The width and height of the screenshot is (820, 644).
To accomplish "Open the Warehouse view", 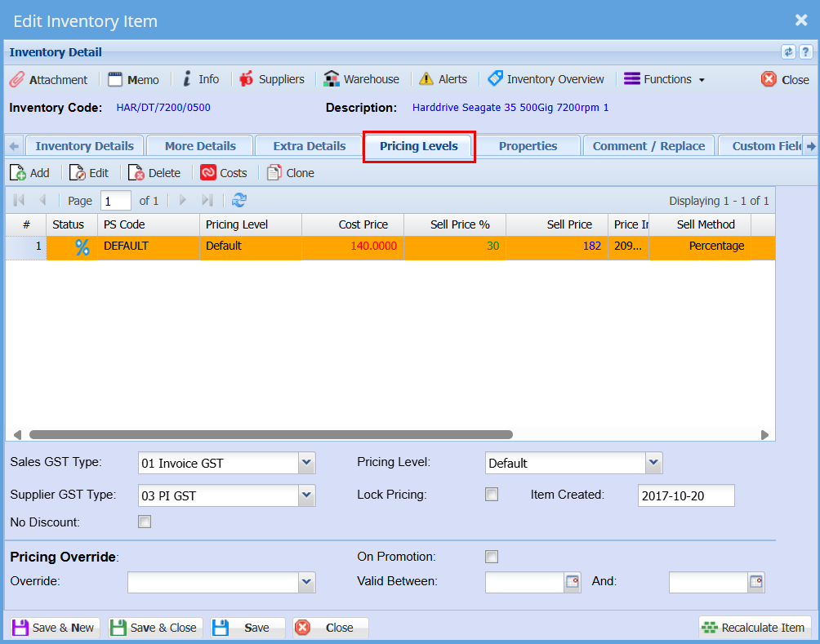I will pos(361,79).
